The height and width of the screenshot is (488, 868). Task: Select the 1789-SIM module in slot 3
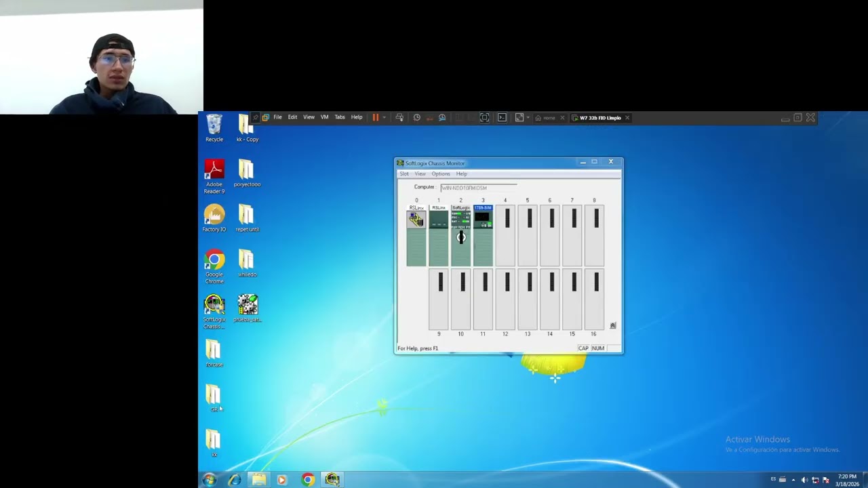point(483,236)
